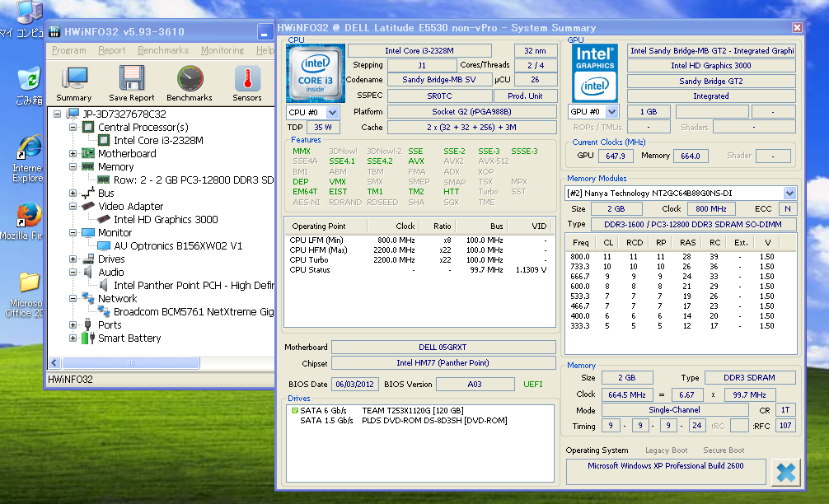The height and width of the screenshot is (504, 829).
Task: Open the GPU #0 dropdown
Action: [611, 112]
